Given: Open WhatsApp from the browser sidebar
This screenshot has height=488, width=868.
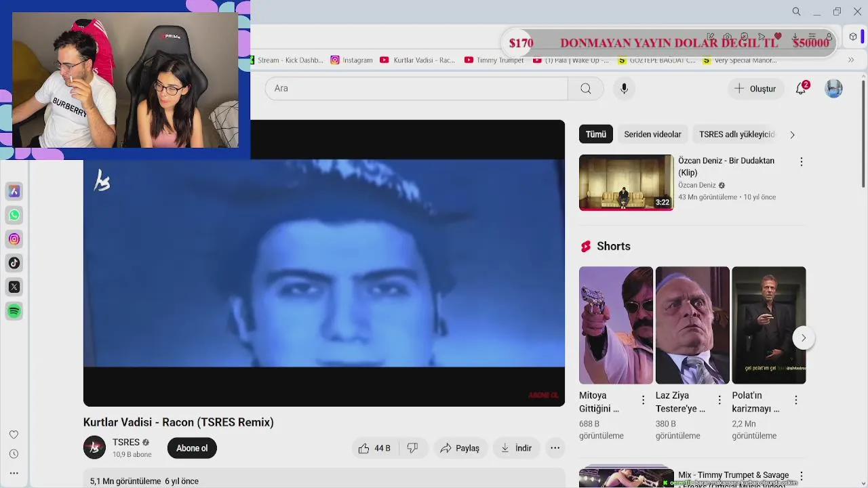Looking at the screenshot, I should click(14, 216).
